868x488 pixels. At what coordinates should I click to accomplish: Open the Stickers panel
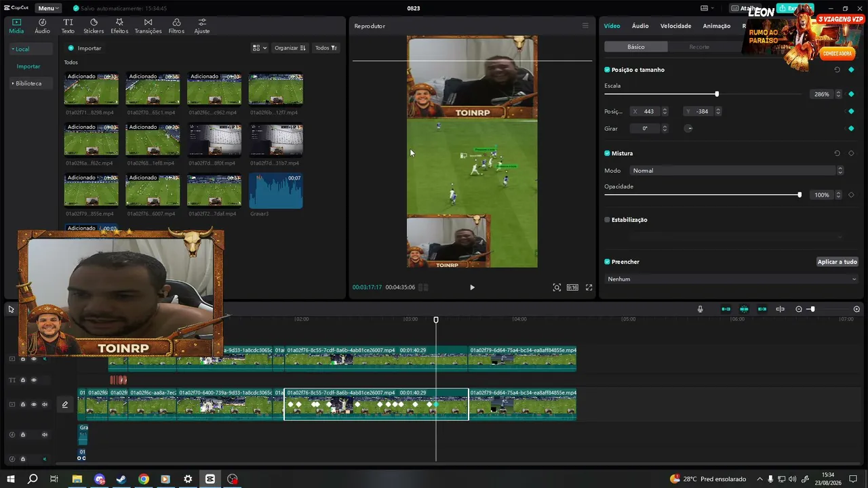94,26
